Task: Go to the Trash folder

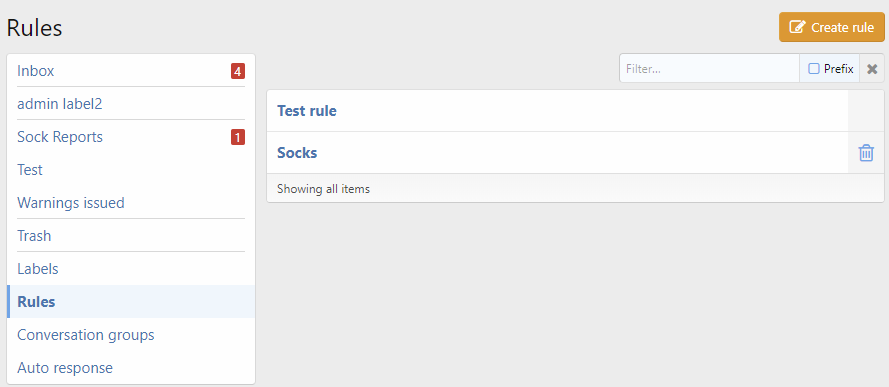Action: pos(34,235)
